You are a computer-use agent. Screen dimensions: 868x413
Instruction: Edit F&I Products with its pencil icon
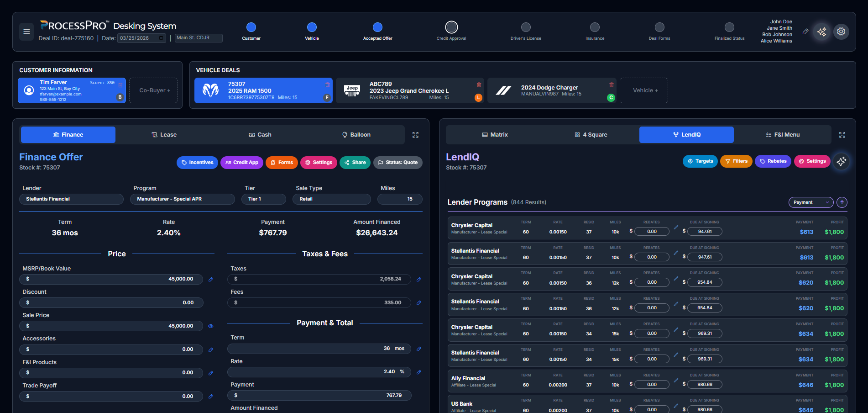pyautogui.click(x=211, y=373)
